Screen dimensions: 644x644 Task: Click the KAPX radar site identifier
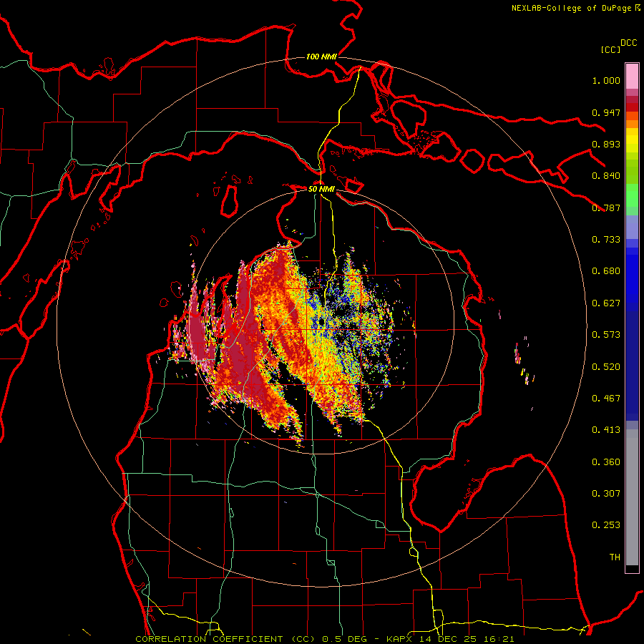(x=401, y=639)
